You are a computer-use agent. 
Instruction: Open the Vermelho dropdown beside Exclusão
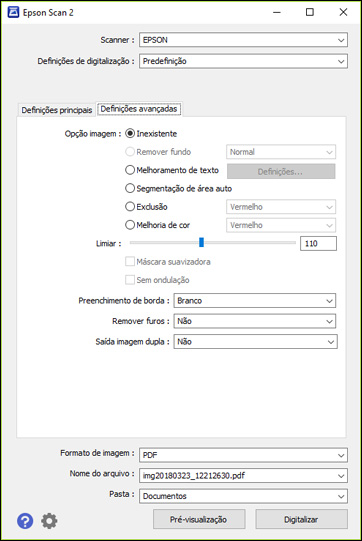281,207
